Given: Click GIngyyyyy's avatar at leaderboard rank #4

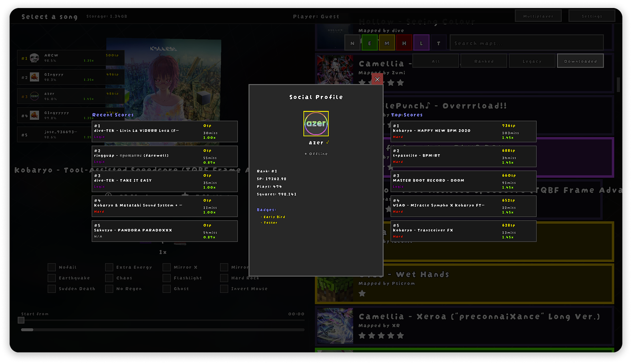Looking at the screenshot, I should [x=34, y=115].
